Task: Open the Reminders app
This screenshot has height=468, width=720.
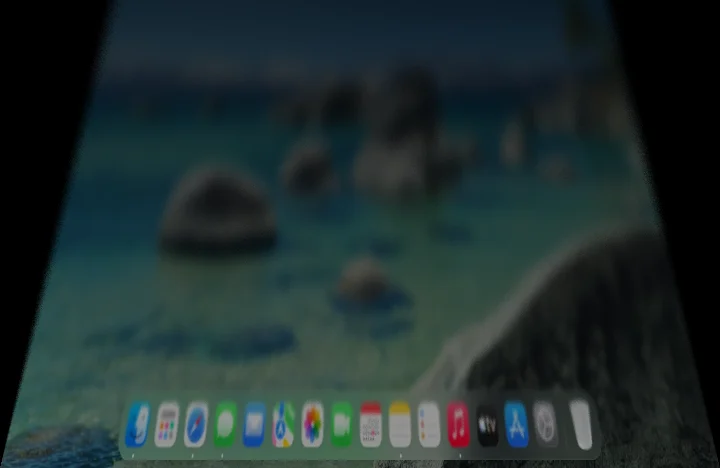Action: coord(429,424)
